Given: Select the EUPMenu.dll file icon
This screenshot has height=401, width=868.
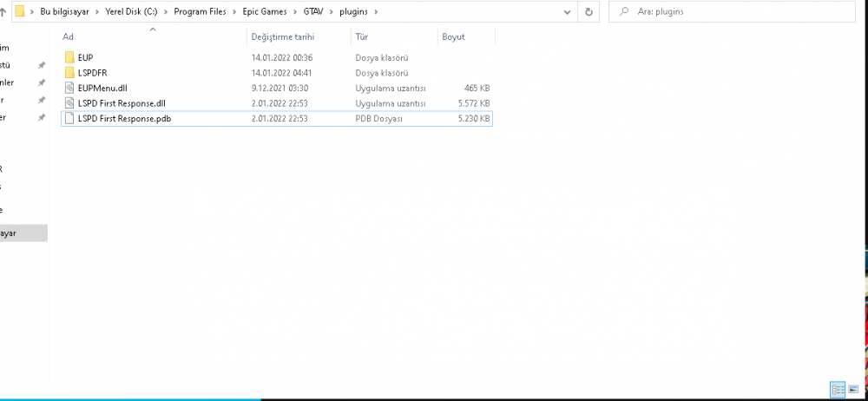Looking at the screenshot, I should pyautogui.click(x=69, y=88).
